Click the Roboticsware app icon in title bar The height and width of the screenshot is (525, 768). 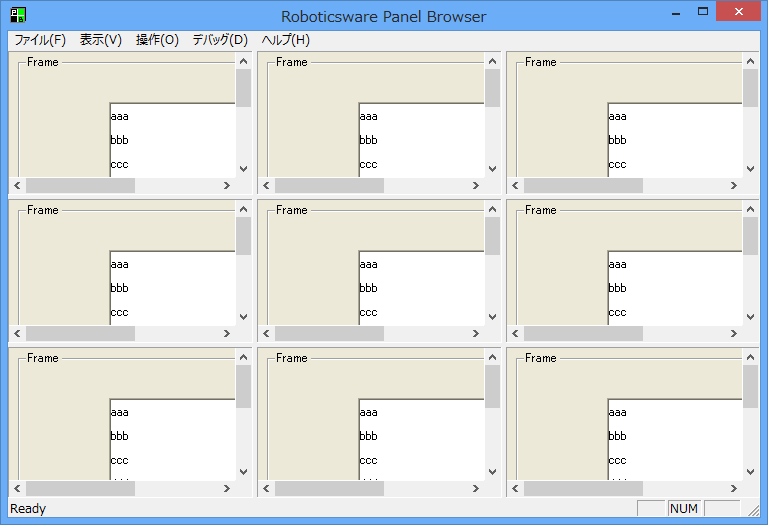pos(18,15)
